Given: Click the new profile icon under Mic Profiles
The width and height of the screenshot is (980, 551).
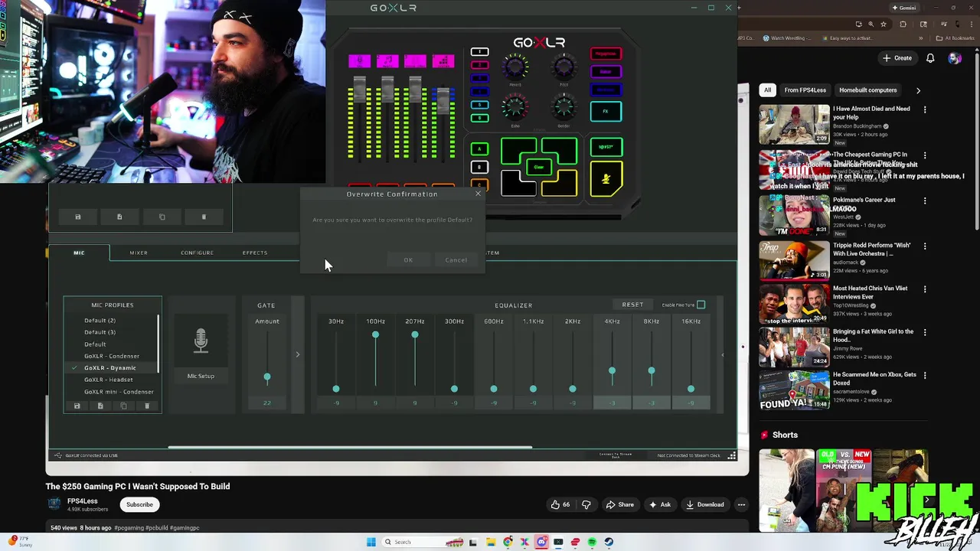Looking at the screenshot, I should pyautogui.click(x=100, y=406).
